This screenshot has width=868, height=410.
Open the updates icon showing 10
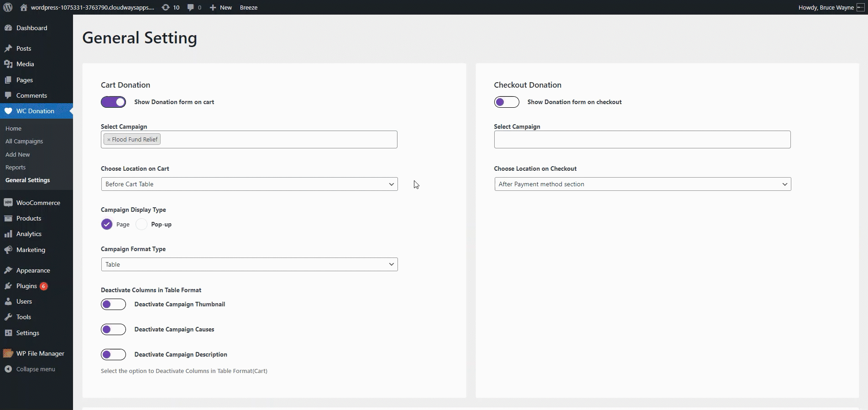(x=166, y=7)
